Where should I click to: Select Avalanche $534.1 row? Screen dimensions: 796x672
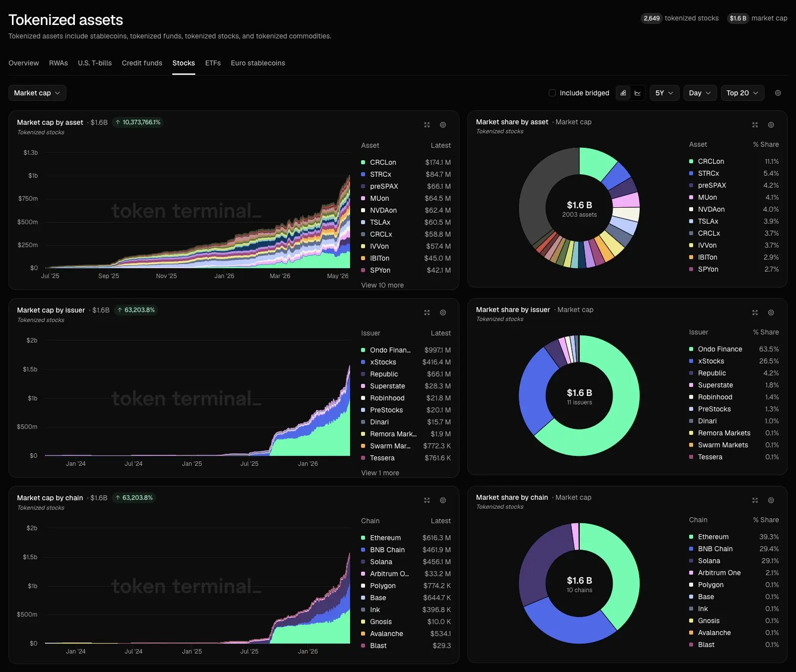[x=406, y=634]
